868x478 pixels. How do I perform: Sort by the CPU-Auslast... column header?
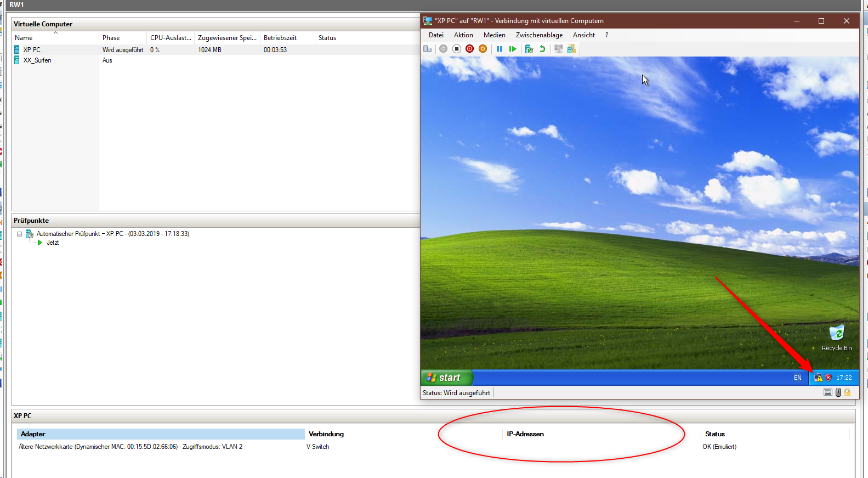click(171, 38)
